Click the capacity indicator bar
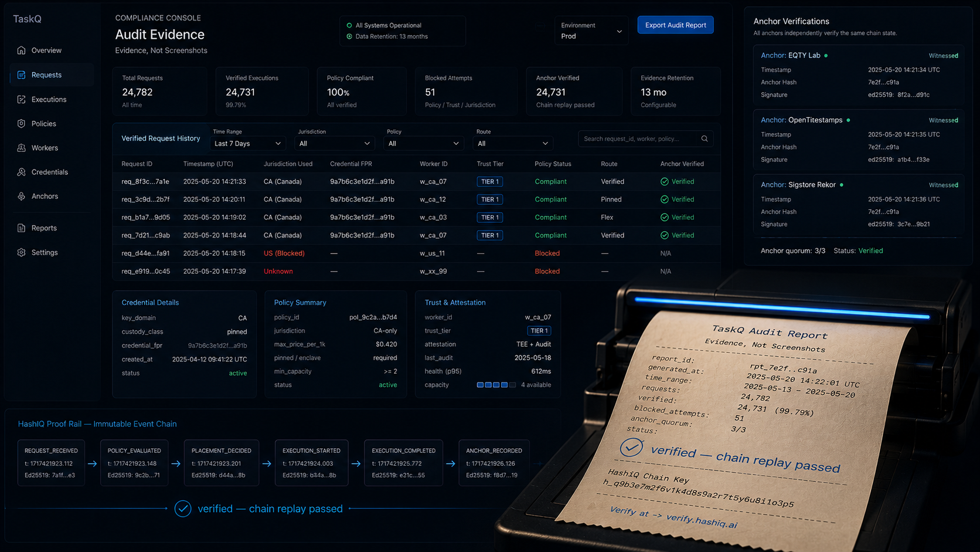 [496, 385]
